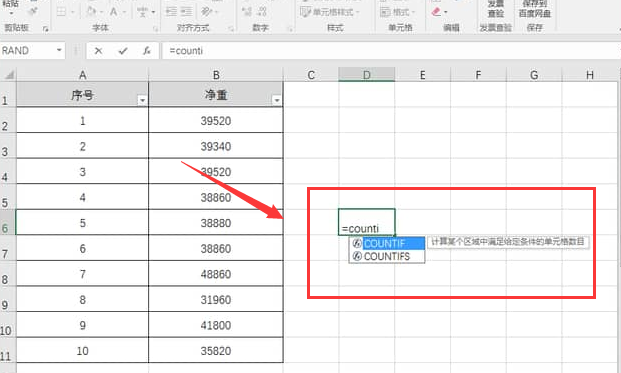Click cell with value 39340
Image resolution: width=621 pixels, height=373 pixels.
[216, 146]
